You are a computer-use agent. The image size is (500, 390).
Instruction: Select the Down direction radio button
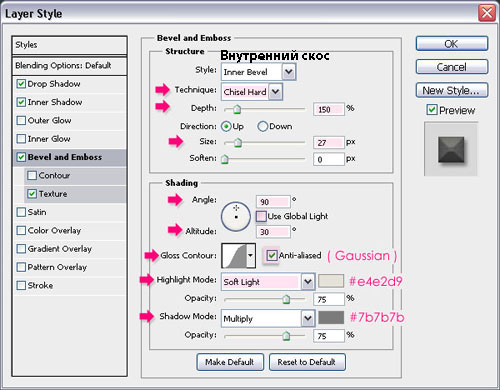point(263,127)
